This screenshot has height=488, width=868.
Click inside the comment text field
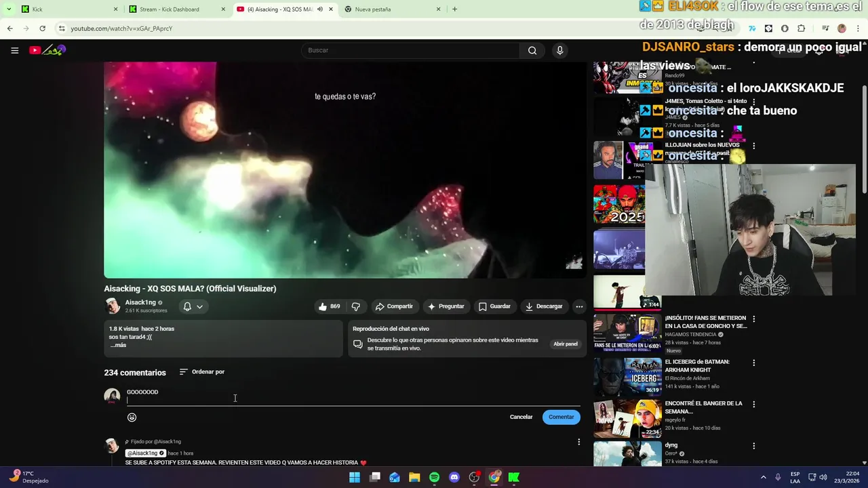[353, 396]
